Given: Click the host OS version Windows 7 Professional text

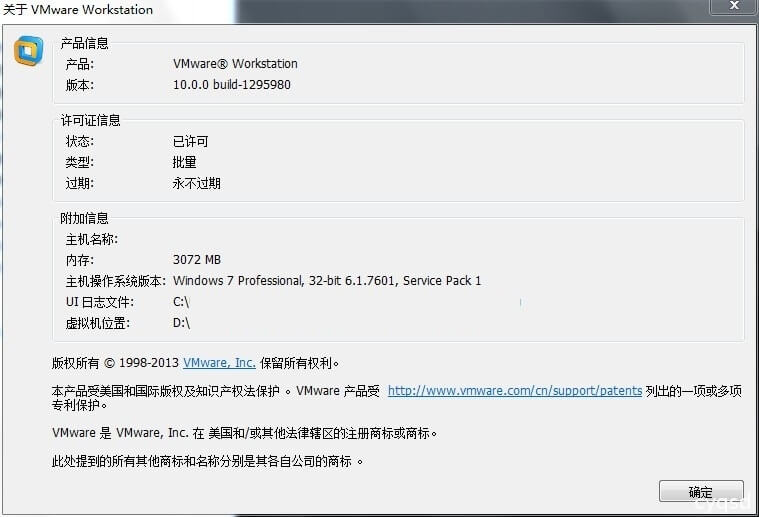Looking at the screenshot, I should pyautogui.click(x=327, y=281).
